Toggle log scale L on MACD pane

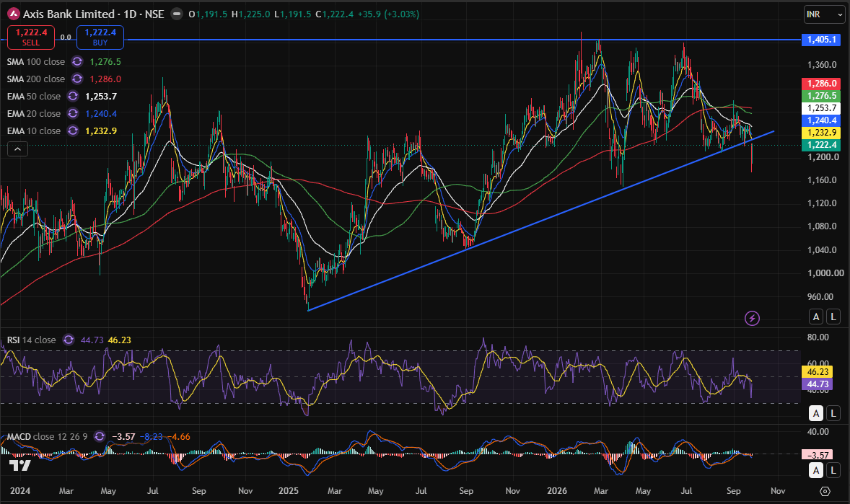pyautogui.click(x=833, y=470)
